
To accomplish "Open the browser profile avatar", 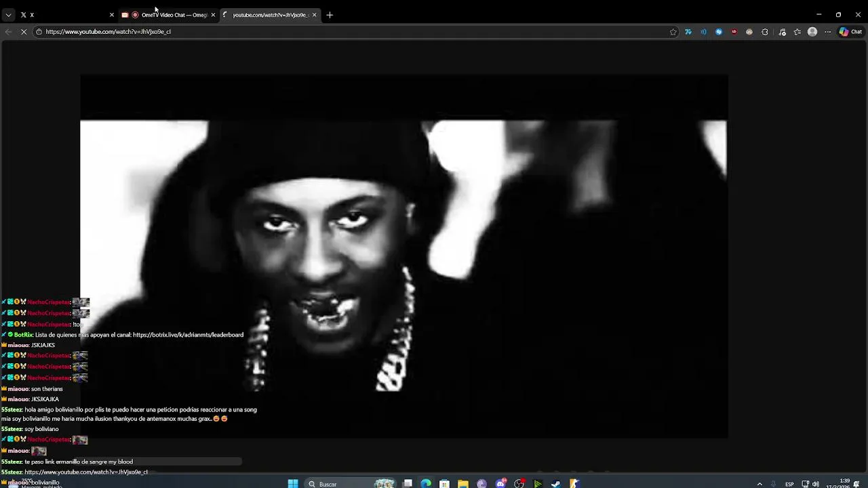I will (812, 32).
